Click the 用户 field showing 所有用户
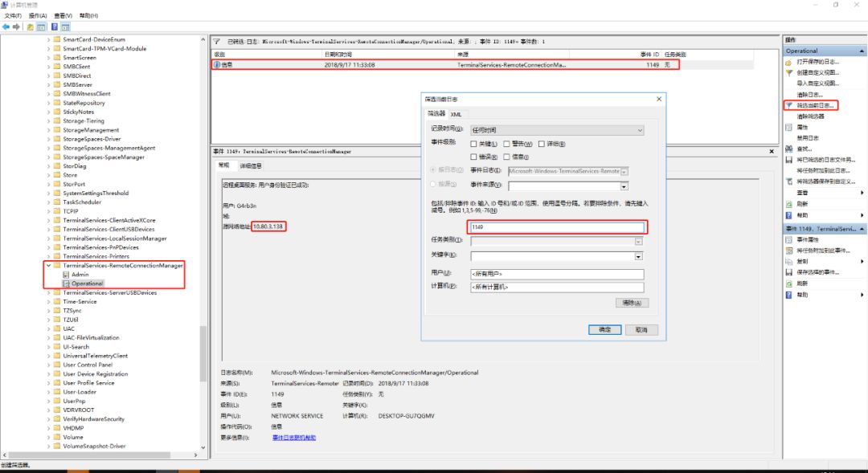Screen dimensions: 868x473 [x=557, y=274]
